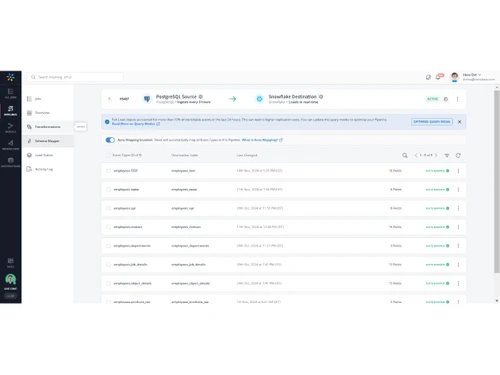Click the Last Changed column header
Screen dimensions: 500x375
point(247,155)
